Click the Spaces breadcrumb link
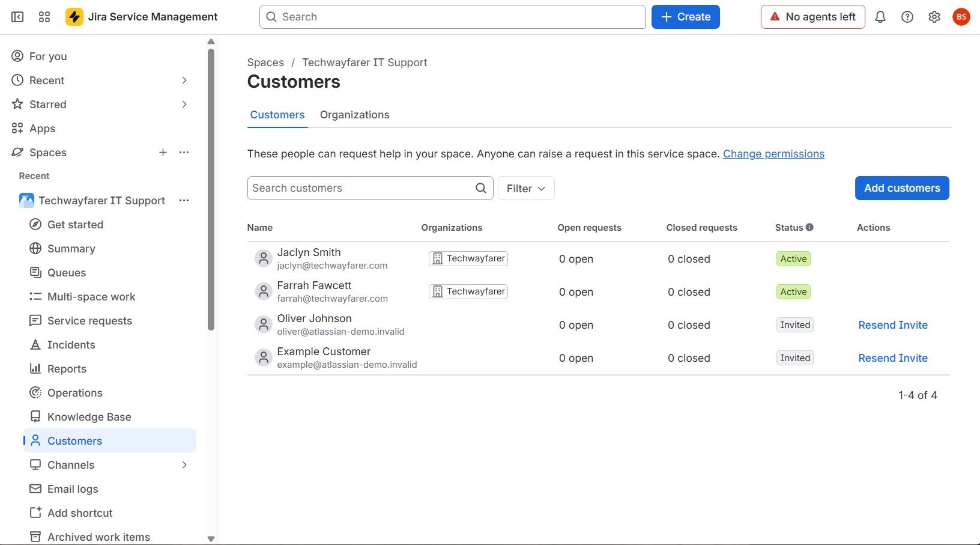 tap(265, 62)
